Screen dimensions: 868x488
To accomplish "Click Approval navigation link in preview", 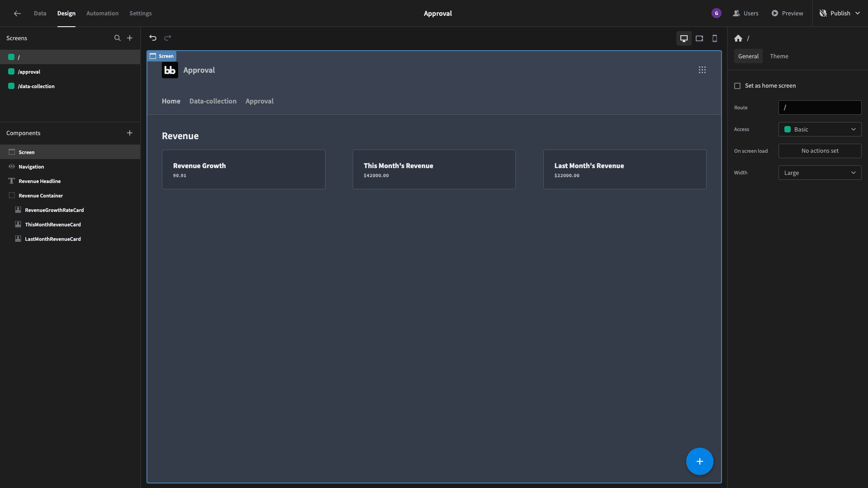I will 259,101.
